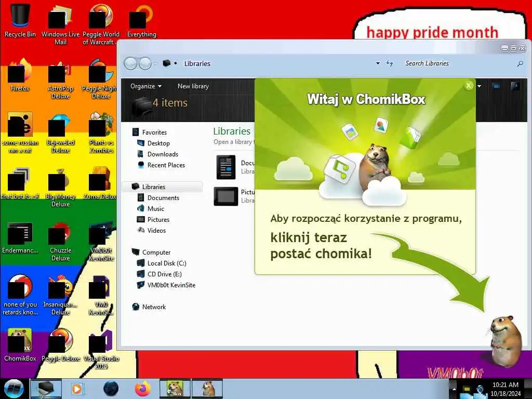Click the ChomikBox hamster character
Viewport: 532px width, 399px height.
pyautogui.click(x=506, y=341)
